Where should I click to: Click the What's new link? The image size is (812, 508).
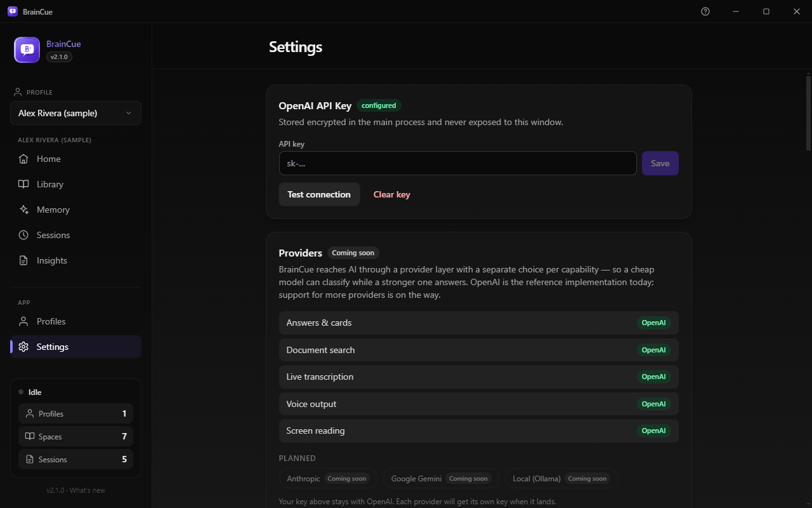(x=88, y=490)
